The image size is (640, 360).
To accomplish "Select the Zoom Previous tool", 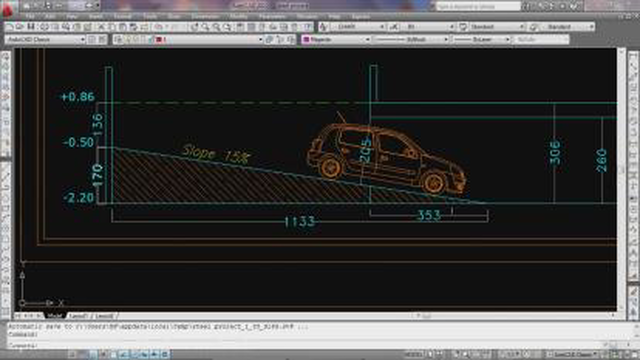I will 227,27.
